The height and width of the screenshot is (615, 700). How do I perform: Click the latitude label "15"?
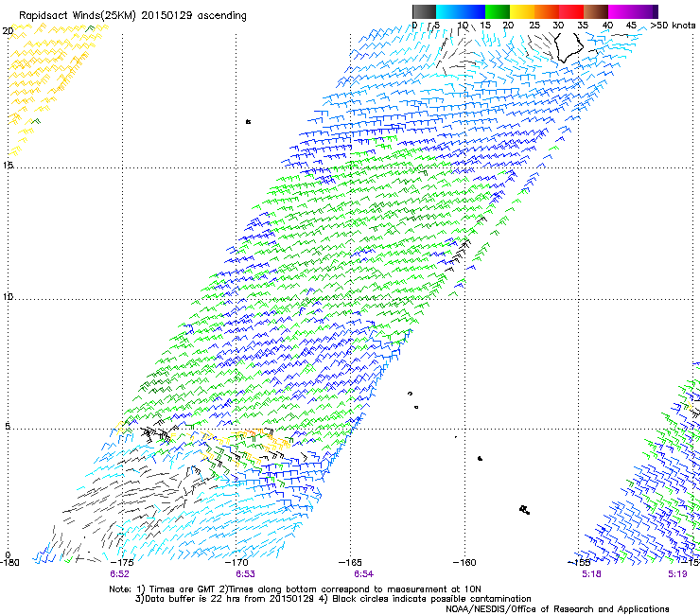click(x=8, y=166)
